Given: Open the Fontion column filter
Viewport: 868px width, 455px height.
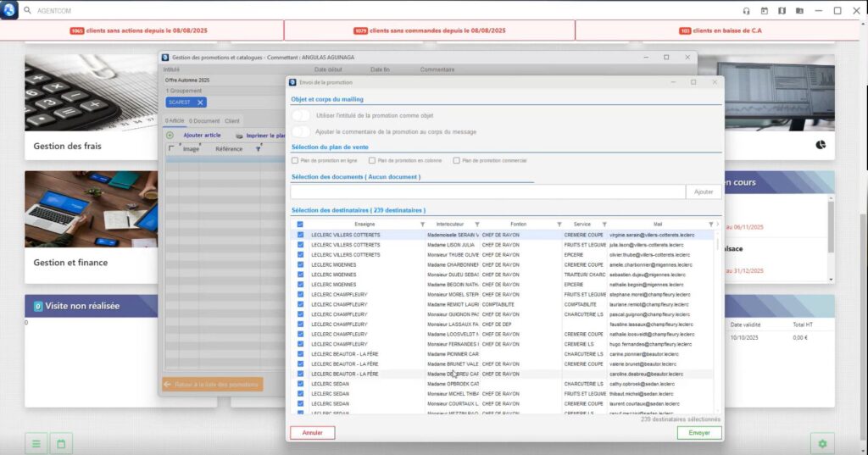Looking at the screenshot, I should point(558,225).
